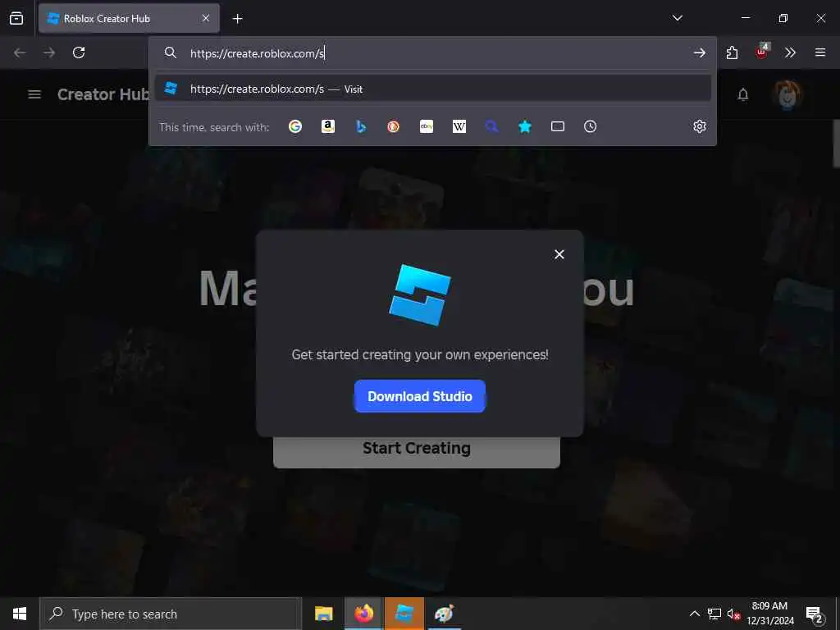The image size is (840, 630).
Task: Search open tabs icon
Action: click(x=558, y=126)
